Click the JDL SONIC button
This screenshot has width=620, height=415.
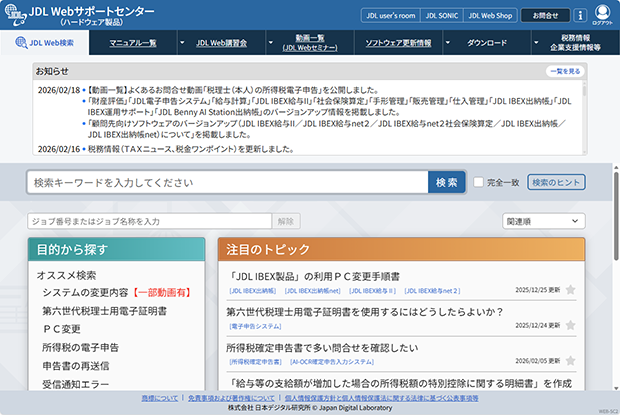point(442,15)
